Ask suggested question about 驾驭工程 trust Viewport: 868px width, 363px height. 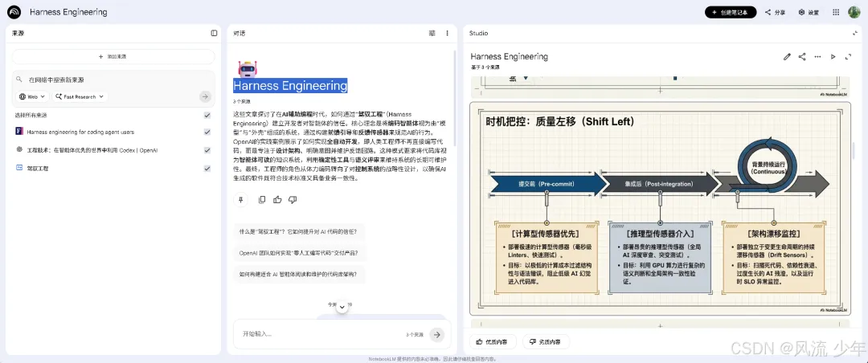coord(298,232)
